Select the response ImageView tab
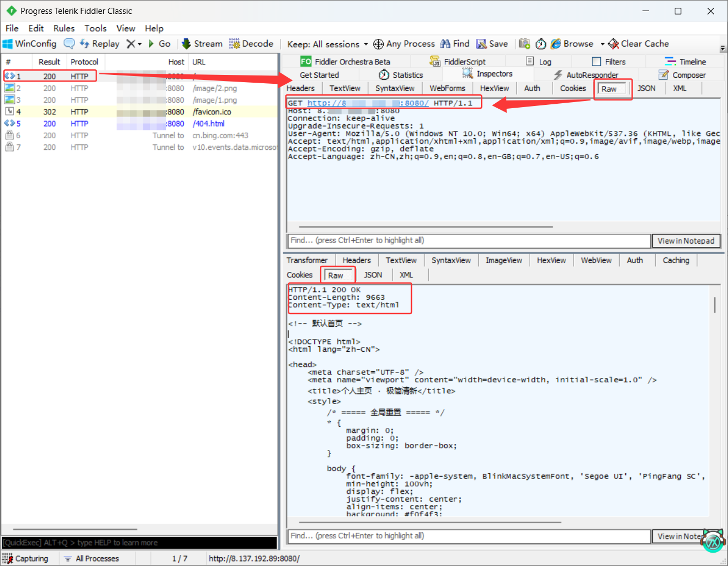Image resolution: width=728 pixels, height=566 pixels. (x=504, y=260)
